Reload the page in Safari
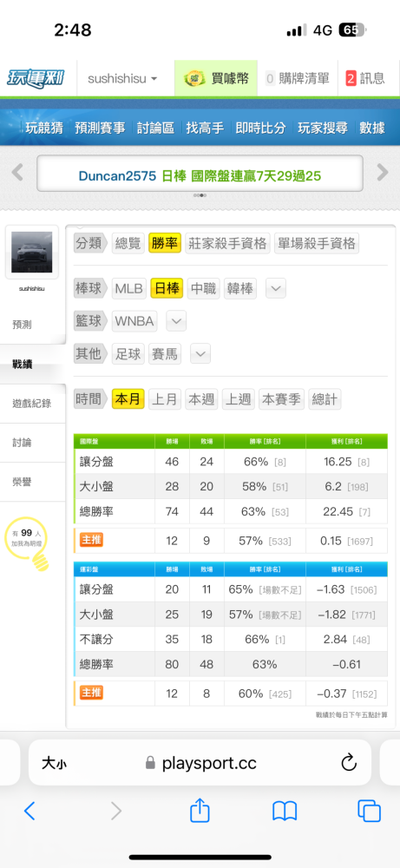This screenshot has width=400, height=868. pyautogui.click(x=349, y=763)
